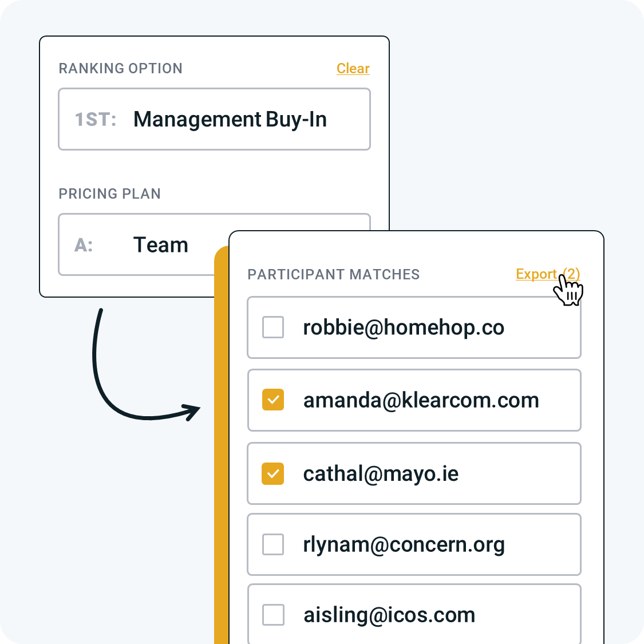Click the Clear link
Viewport: 644px width, 644px height.
click(353, 68)
